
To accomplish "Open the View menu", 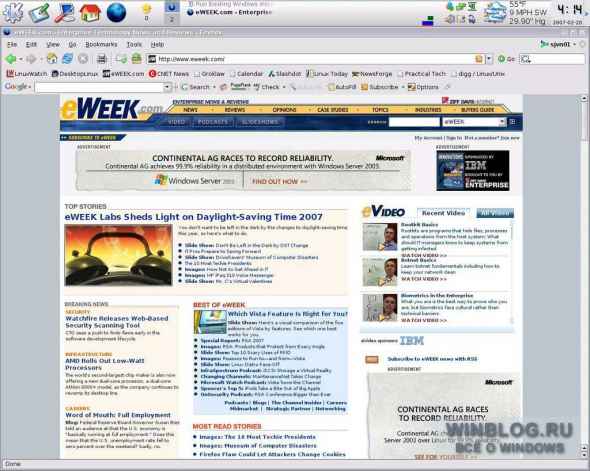I will (53, 44).
